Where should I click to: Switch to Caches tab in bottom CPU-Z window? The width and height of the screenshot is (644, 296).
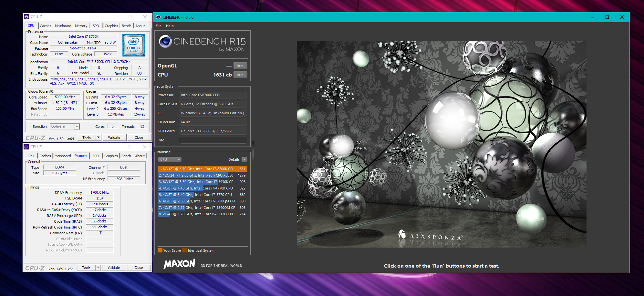click(45, 156)
